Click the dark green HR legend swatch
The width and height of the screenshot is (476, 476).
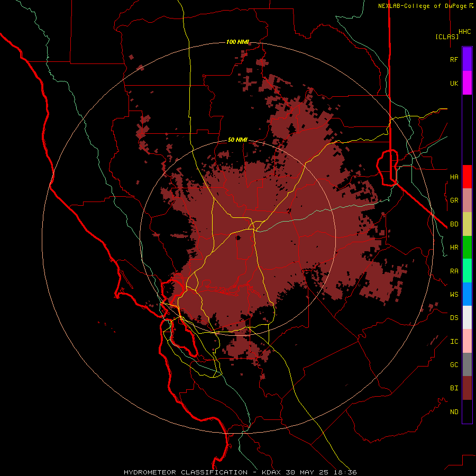coord(467,248)
